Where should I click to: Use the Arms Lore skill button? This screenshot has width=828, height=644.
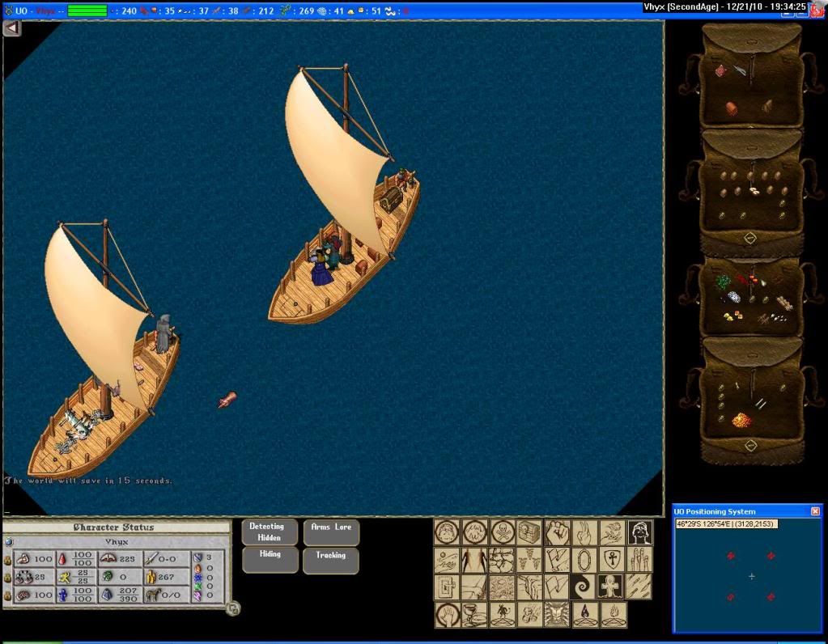pyautogui.click(x=331, y=532)
